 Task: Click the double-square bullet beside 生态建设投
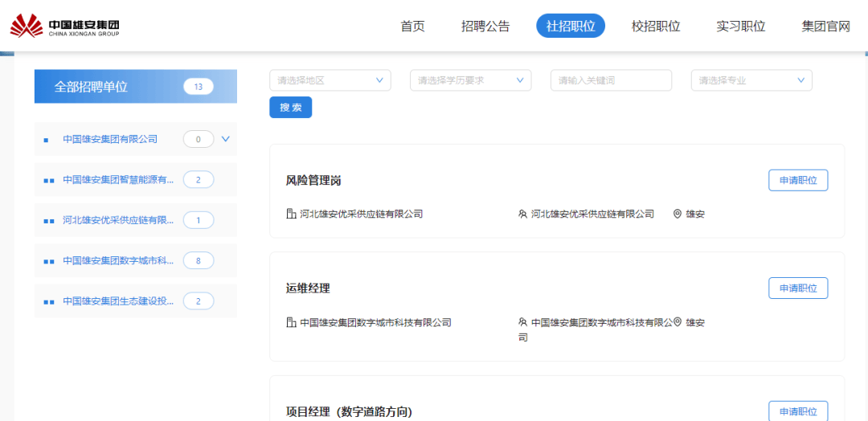tap(49, 302)
